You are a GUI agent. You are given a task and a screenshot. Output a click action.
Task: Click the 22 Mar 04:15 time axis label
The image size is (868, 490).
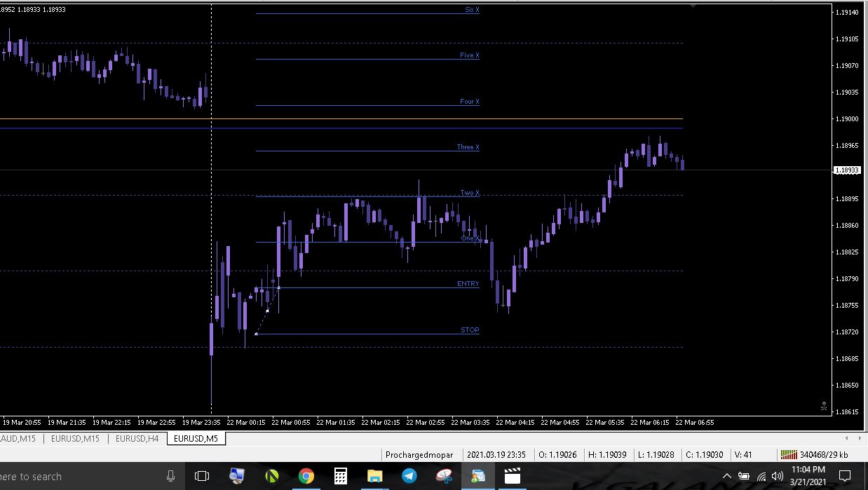click(515, 423)
